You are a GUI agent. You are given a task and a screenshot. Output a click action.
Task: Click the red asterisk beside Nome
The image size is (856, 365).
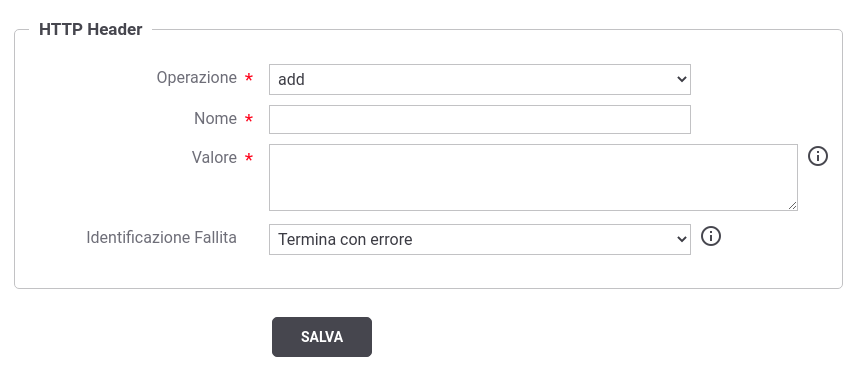point(248,118)
